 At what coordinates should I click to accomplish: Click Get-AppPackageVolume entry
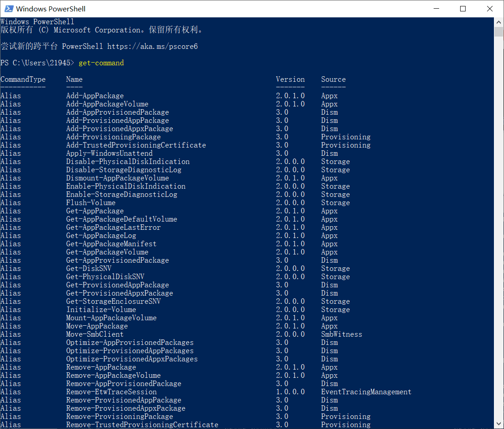pos(107,252)
